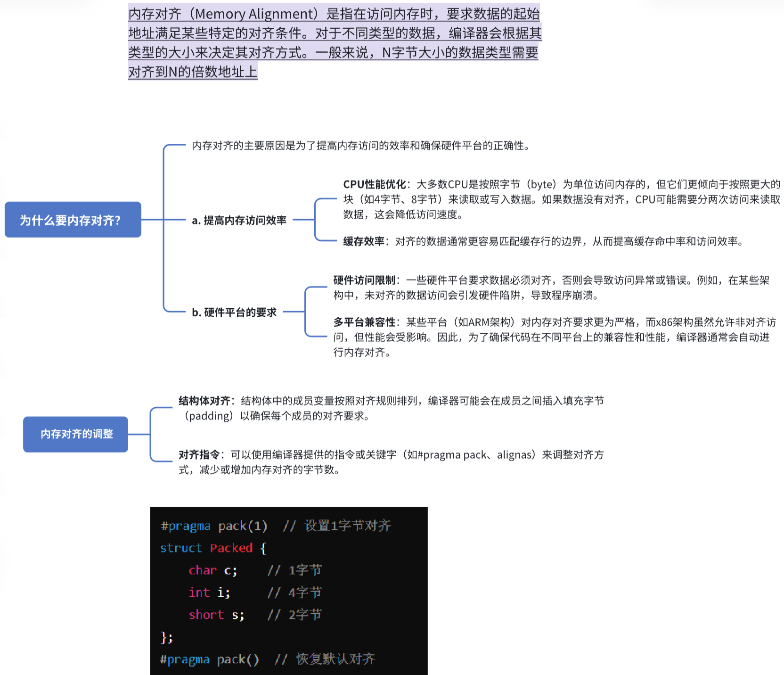Viewport: 784px width, 675px height.
Task: Select the '内存对齐的调整' blue node
Action: point(76,434)
